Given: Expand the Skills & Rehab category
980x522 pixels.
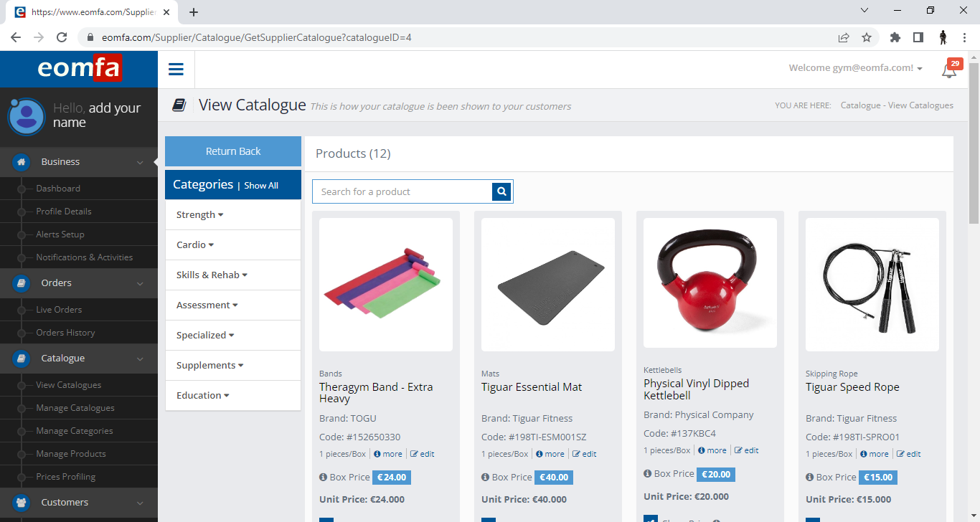Looking at the screenshot, I should pos(233,275).
